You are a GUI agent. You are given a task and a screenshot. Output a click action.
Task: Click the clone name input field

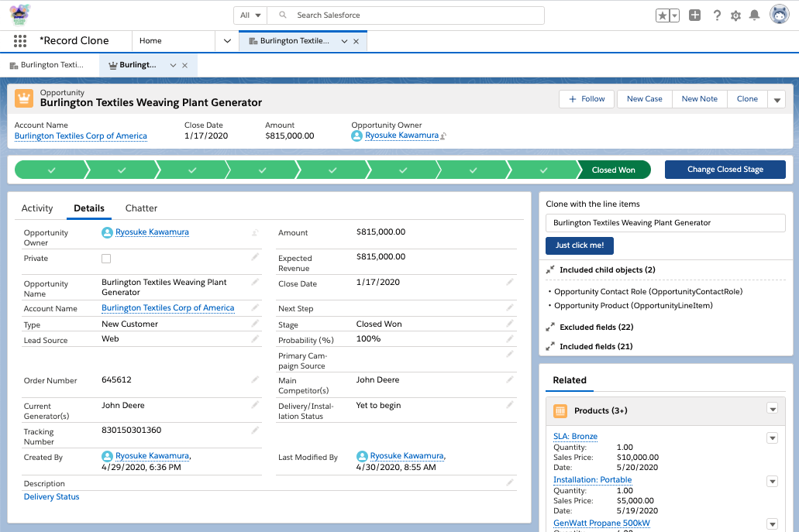[666, 223]
